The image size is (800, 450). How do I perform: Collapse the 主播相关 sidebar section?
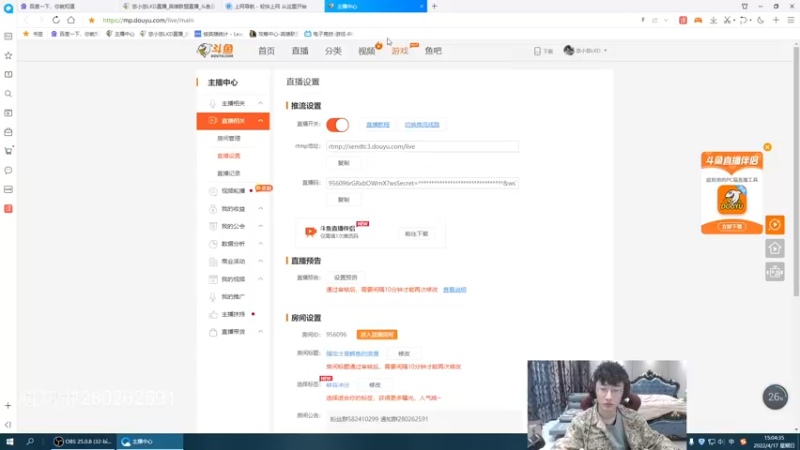[x=261, y=103]
